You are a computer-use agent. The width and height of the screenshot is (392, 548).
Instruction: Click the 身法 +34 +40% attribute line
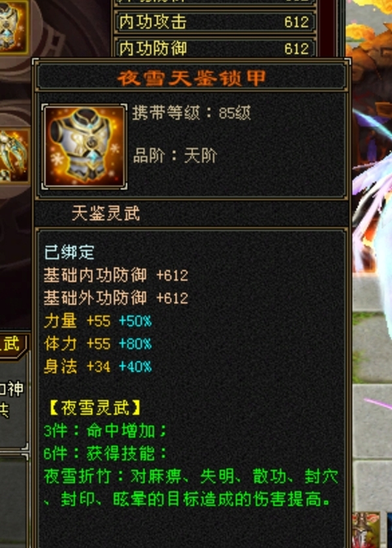pos(98,367)
